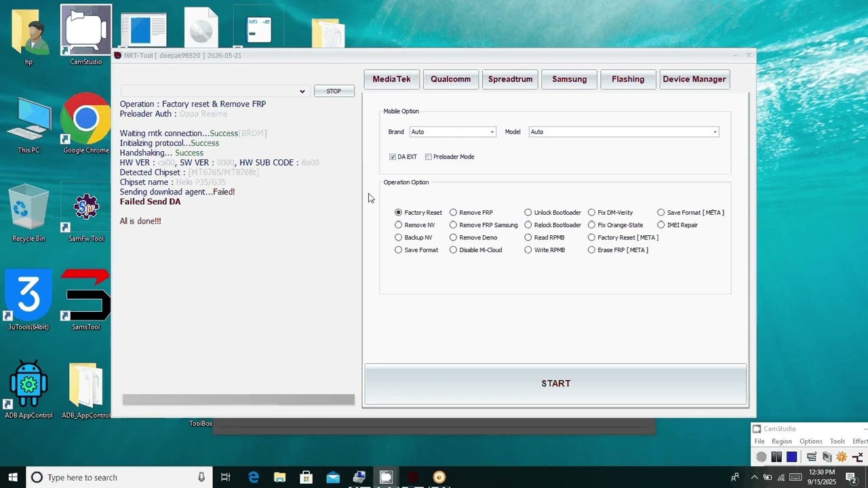Open the notification action center

click(851, 477)
